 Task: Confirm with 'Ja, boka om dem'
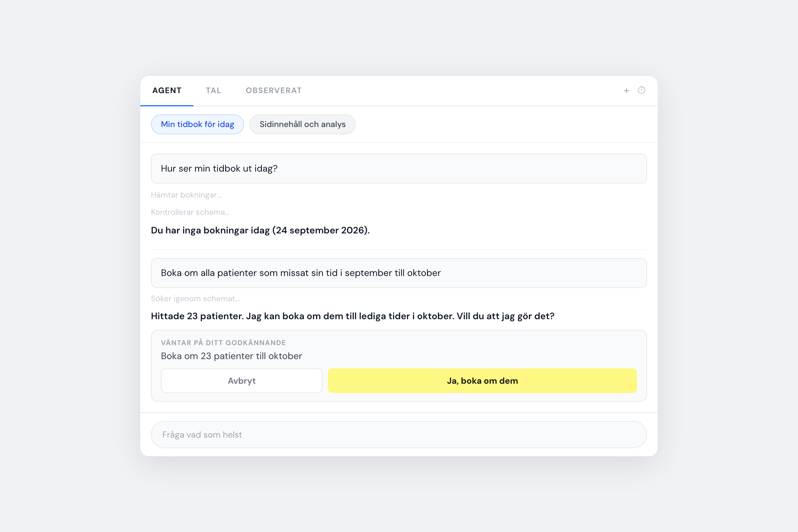[x=482, y=381]
